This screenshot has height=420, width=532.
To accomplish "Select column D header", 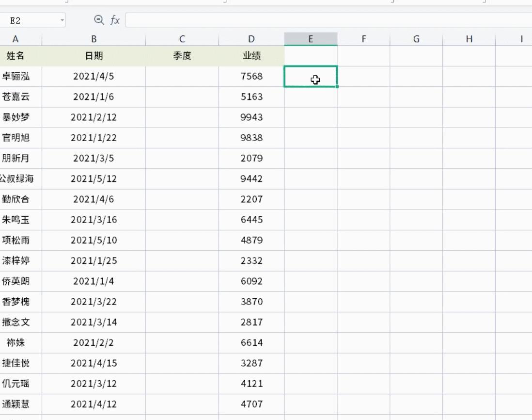I will tap(251, 39).
